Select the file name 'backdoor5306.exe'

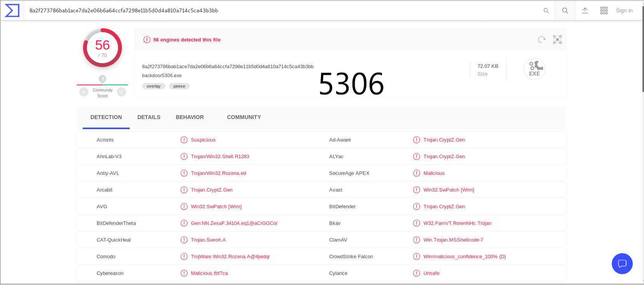click(x=162, y=76)
